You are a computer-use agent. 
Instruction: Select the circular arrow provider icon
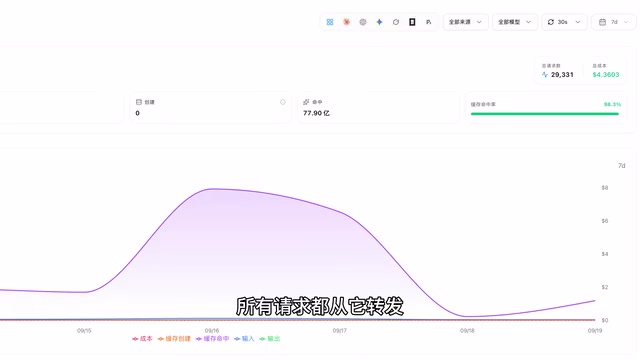(396, 22)
